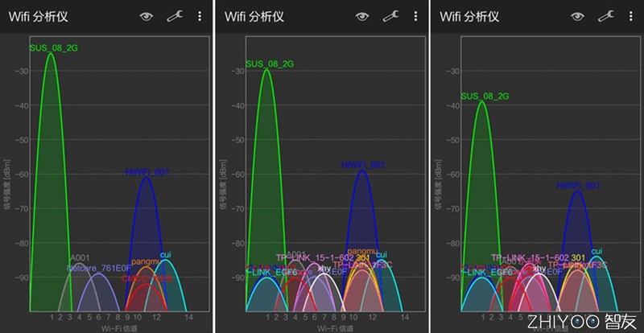Select A001 network label in the left graph
The width and height of the screenshot is (644, 333).
79,258
